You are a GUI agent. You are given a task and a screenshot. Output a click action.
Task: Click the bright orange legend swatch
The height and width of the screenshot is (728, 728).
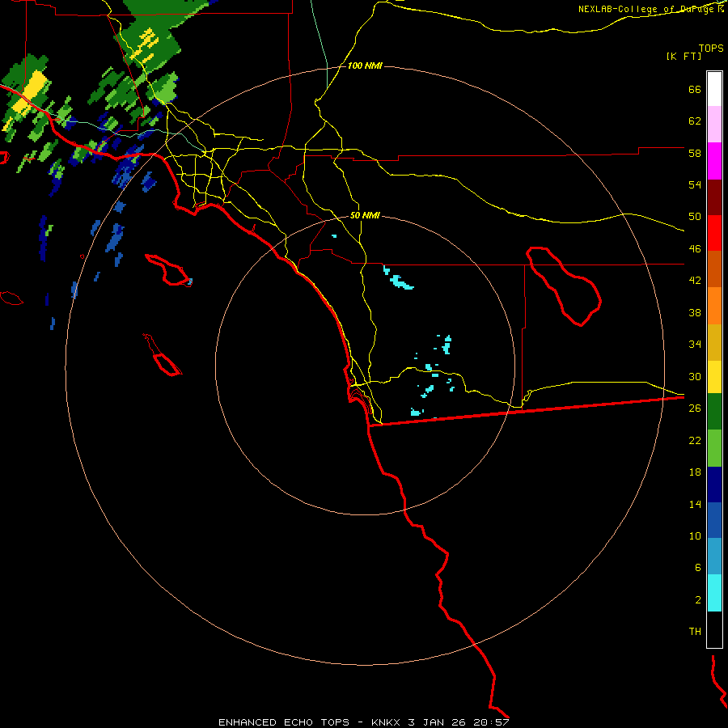tap(714, 306)
